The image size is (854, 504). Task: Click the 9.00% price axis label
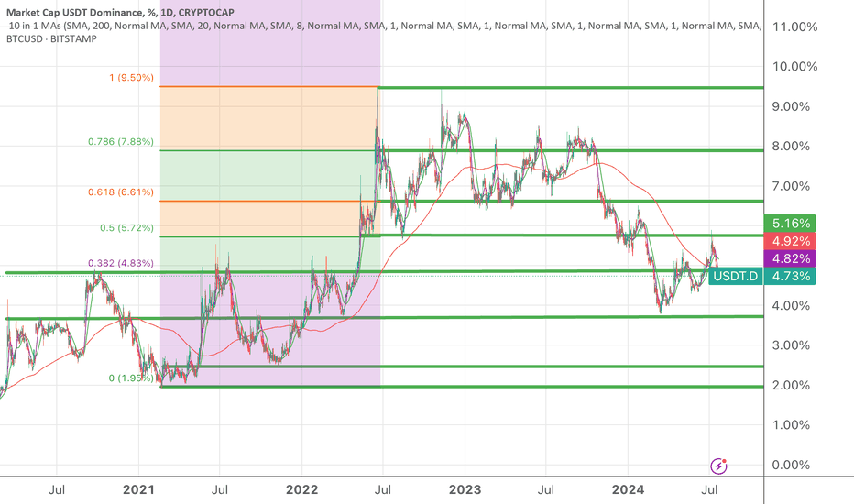coord(791,106)
